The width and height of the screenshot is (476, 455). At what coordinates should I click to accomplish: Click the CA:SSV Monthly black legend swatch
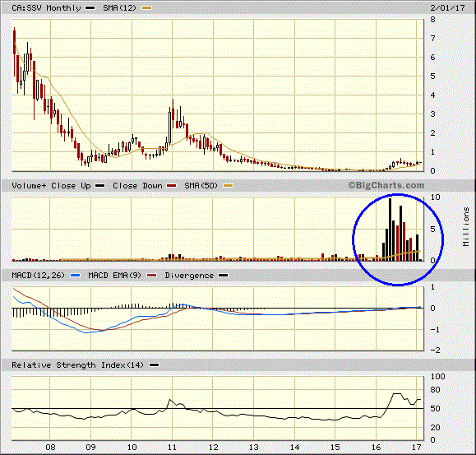(90, 8)
